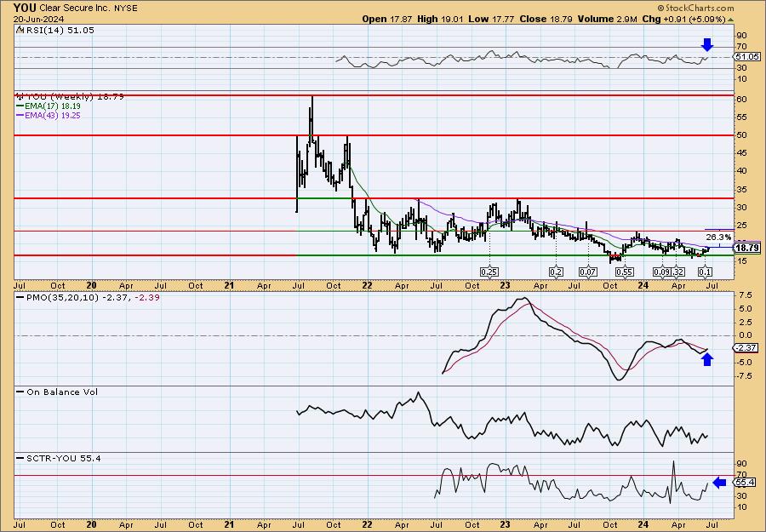Click the Chg +0.91 (+5.09%) value
Screen dimensions: 766x532
click(684, 19)
